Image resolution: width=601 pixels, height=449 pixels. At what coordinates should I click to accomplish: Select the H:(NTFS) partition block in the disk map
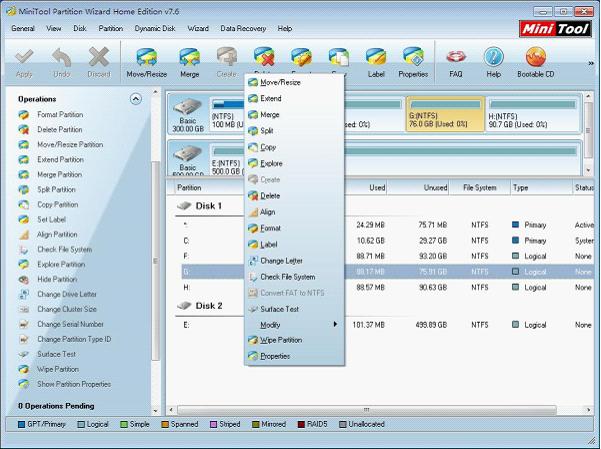point(533,114)
